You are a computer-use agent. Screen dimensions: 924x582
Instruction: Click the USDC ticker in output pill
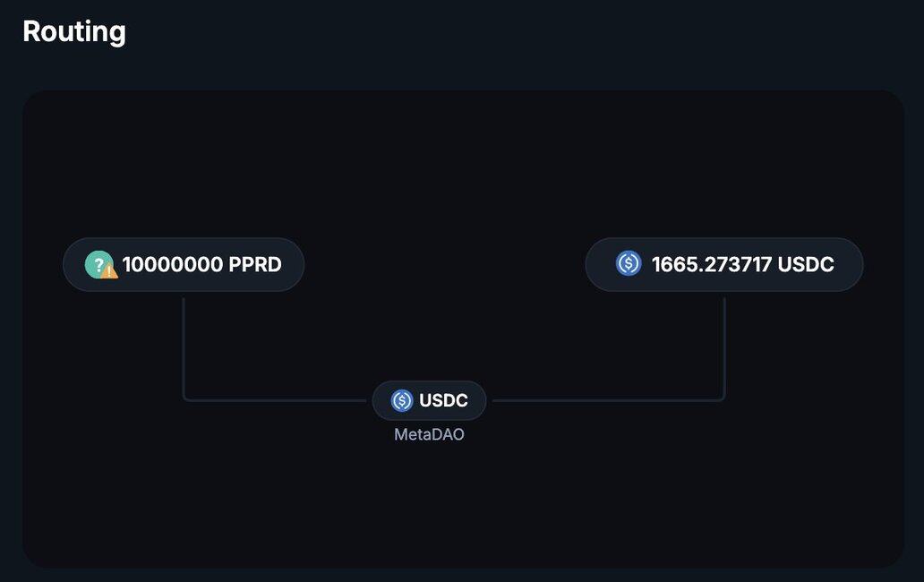point(806,265)
